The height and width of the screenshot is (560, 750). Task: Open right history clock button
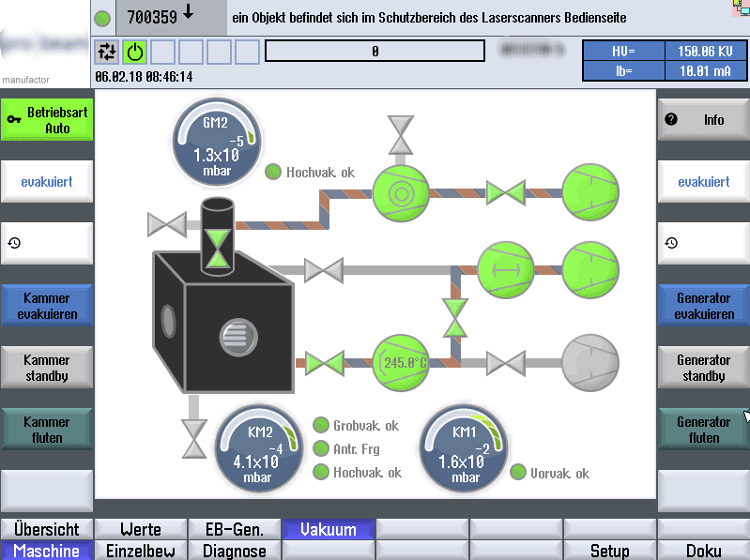[x=703, y=243]
